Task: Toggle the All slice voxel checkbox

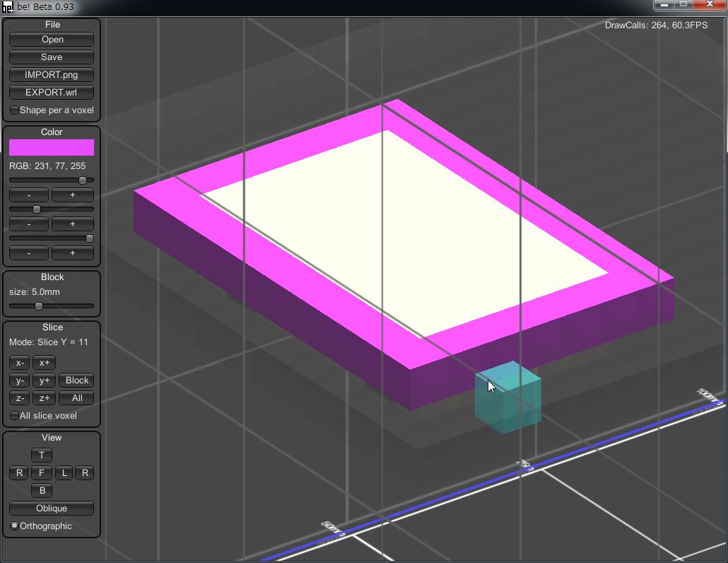Action: [15, 416]
